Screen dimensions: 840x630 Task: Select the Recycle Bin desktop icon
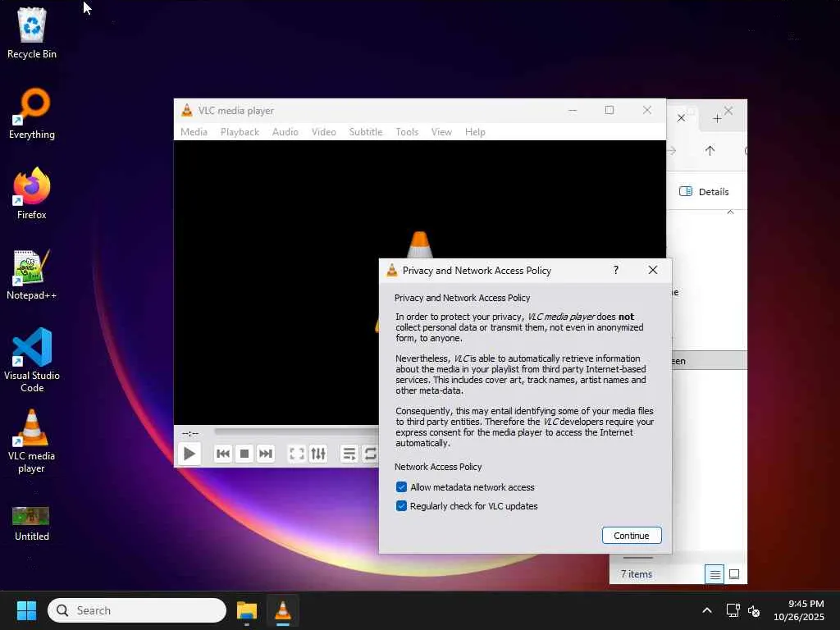click(32, 33)
